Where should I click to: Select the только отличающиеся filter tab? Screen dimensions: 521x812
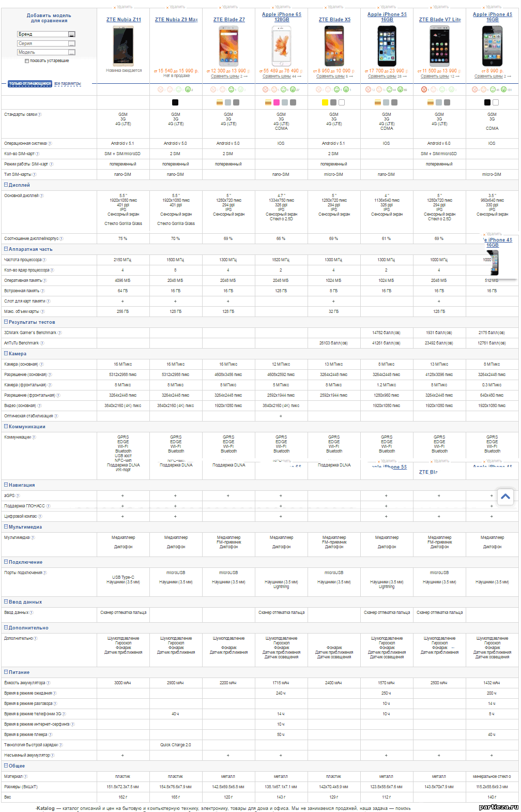click(x=30, y=84)
